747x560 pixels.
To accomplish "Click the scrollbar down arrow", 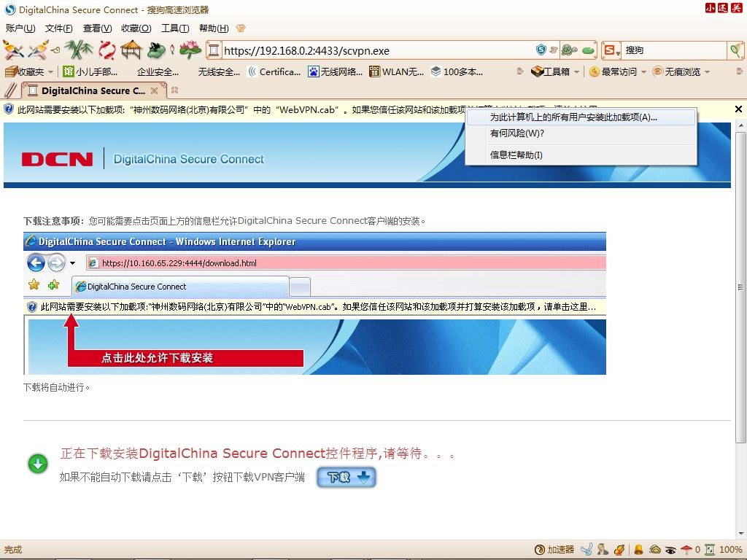I will [x=741, y=534].
